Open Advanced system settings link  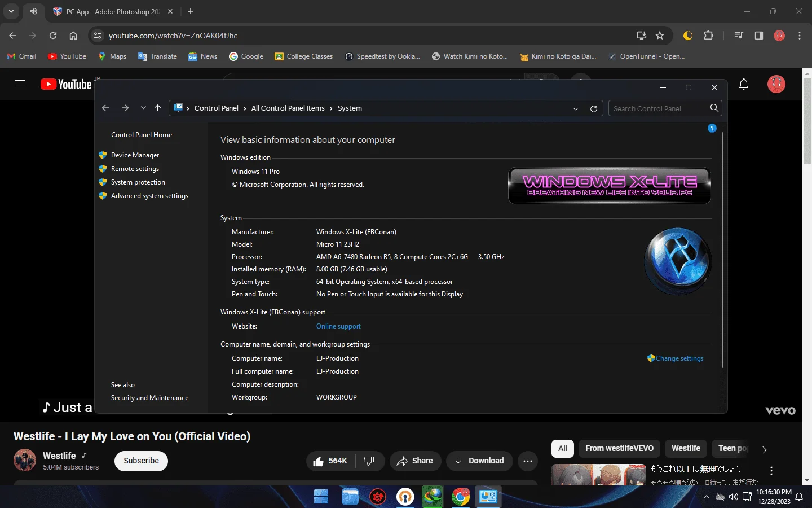[149, 196]
